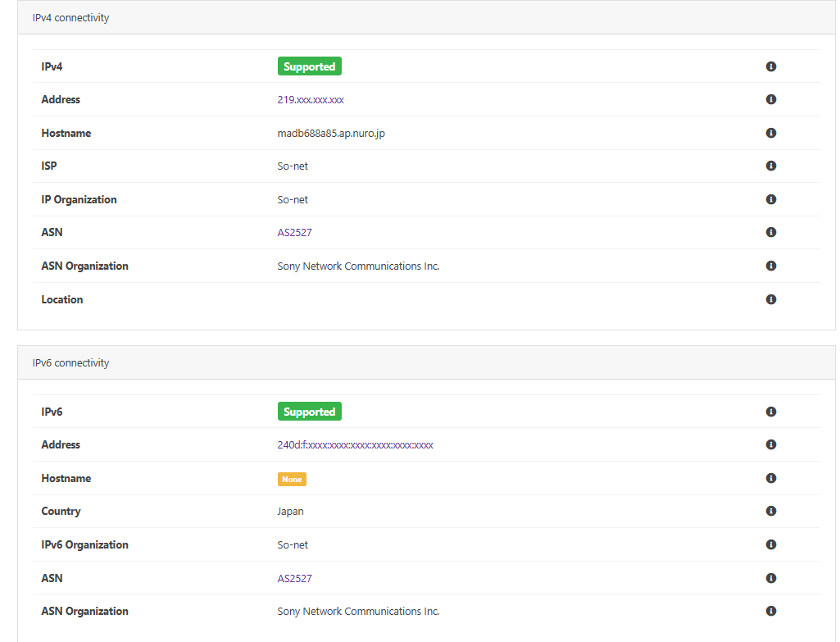The height and width of the screenshot is (642, 840).
Task: Click So-net in the IP Organization row
Action: pyautogui.click(x=293, y=200)
